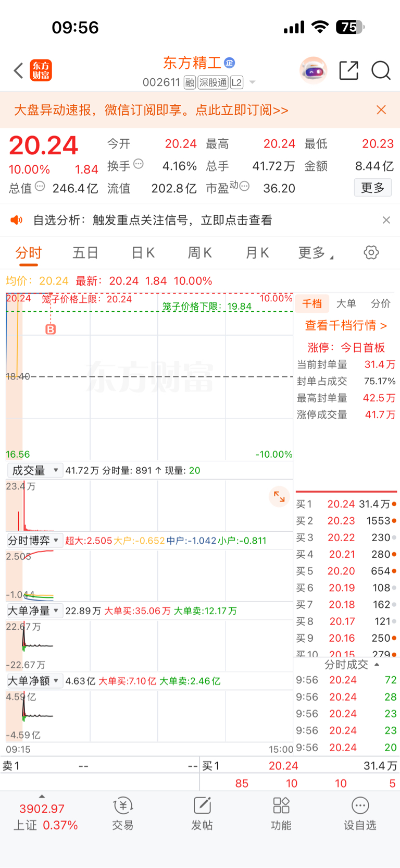Open 上证 index 3902.97 ticker
Viewport: 400px width, 868px height.
click(44, 817)
